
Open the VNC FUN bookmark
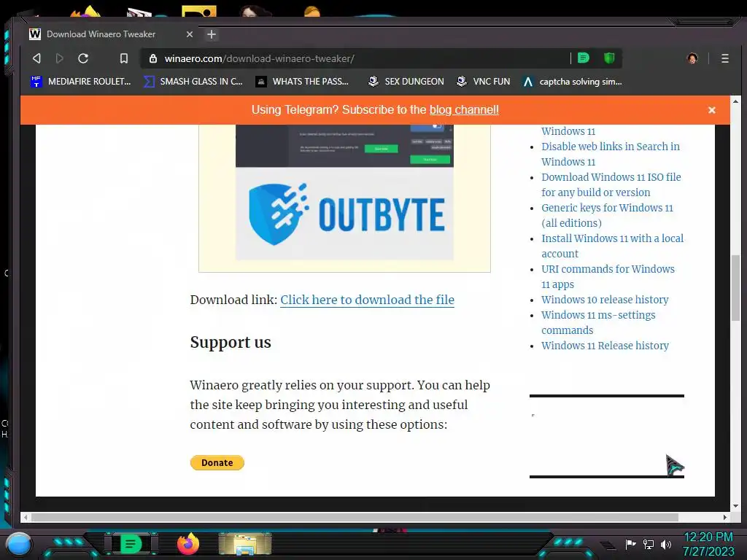[483, 82]
